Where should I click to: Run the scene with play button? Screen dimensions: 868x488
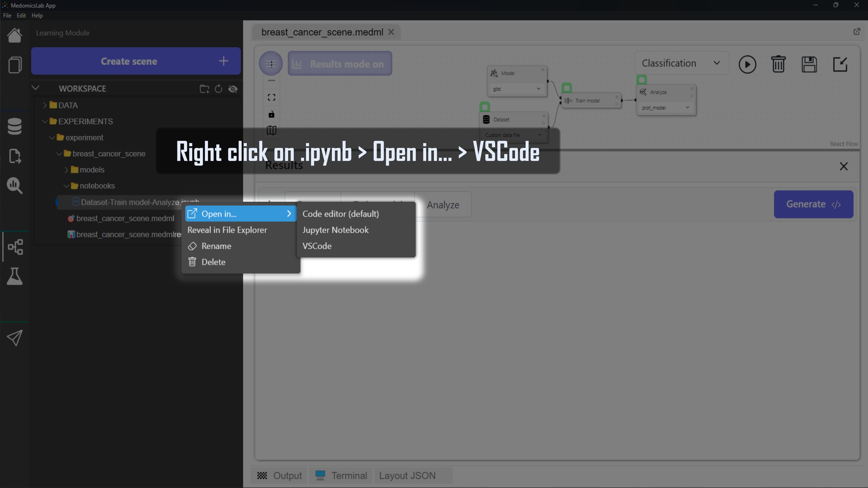[747, 64]
